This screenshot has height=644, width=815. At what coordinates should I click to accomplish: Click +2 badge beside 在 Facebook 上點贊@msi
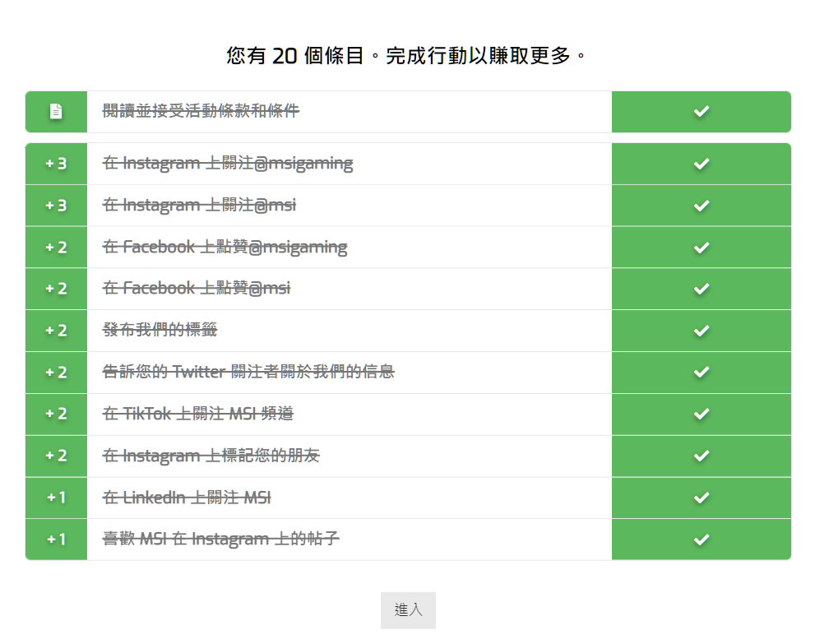[56, 289]
